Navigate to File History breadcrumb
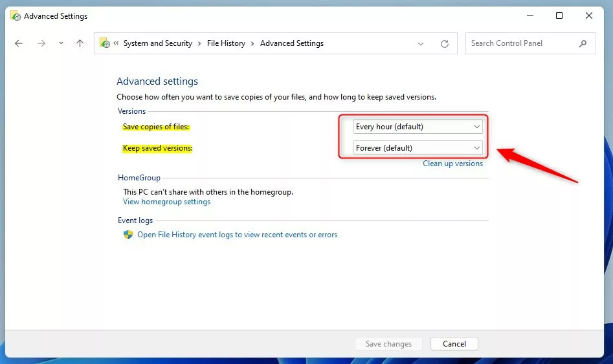 coord(226,43)
